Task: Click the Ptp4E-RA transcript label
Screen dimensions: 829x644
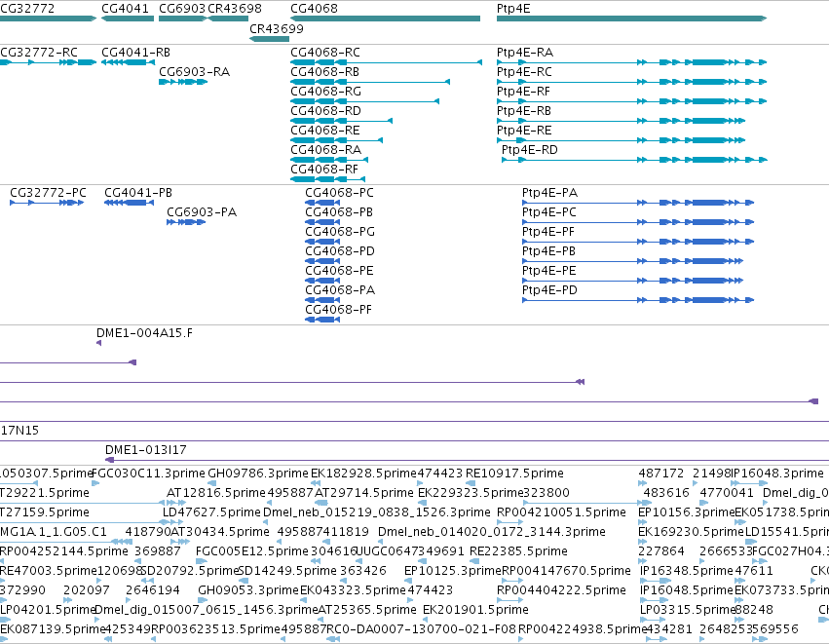Action: pyautogui.click(x=525, y=53)
